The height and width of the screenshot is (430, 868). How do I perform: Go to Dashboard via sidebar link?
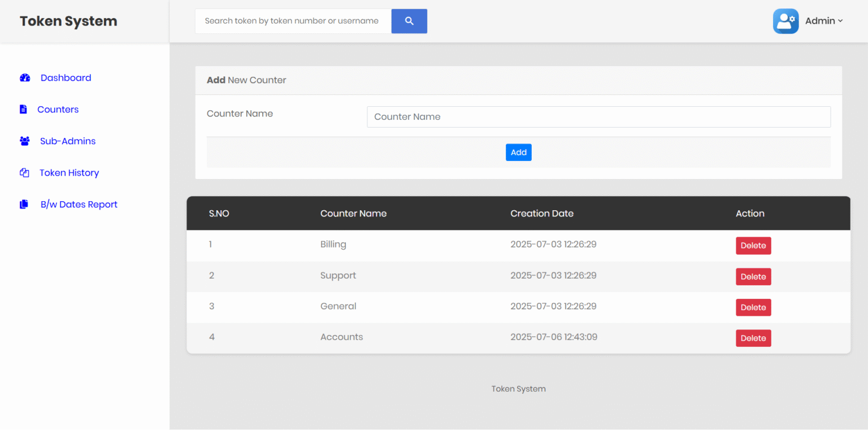[66, 77]
